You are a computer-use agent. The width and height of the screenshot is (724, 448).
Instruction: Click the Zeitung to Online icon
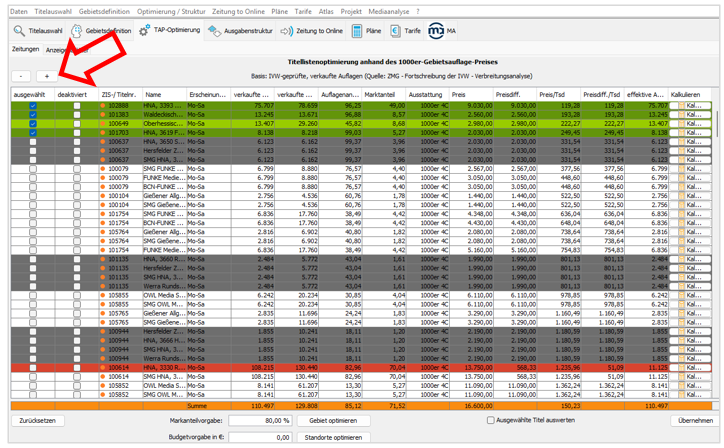[x=288, y=31]
